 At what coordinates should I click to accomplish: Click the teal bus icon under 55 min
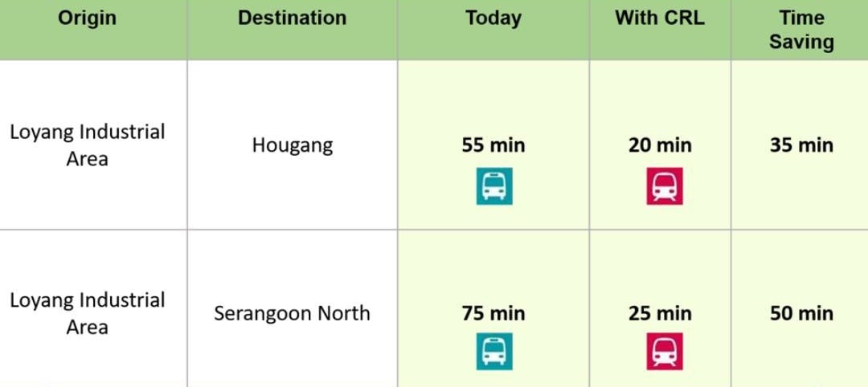click(x=494, y=186)
